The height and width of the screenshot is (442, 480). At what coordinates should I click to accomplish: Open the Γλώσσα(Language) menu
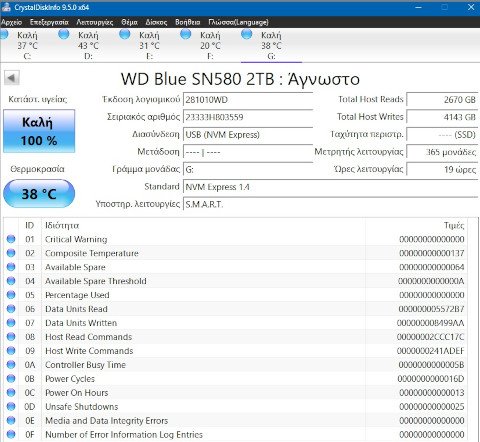238,22
